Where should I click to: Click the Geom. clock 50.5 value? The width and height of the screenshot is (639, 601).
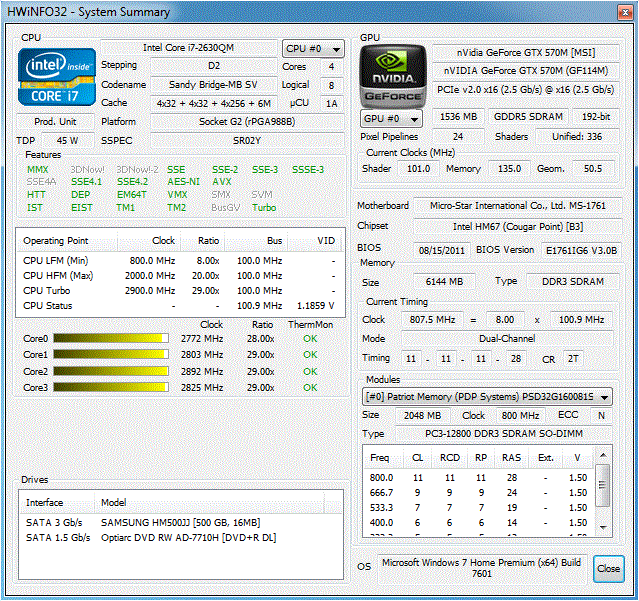593,169
